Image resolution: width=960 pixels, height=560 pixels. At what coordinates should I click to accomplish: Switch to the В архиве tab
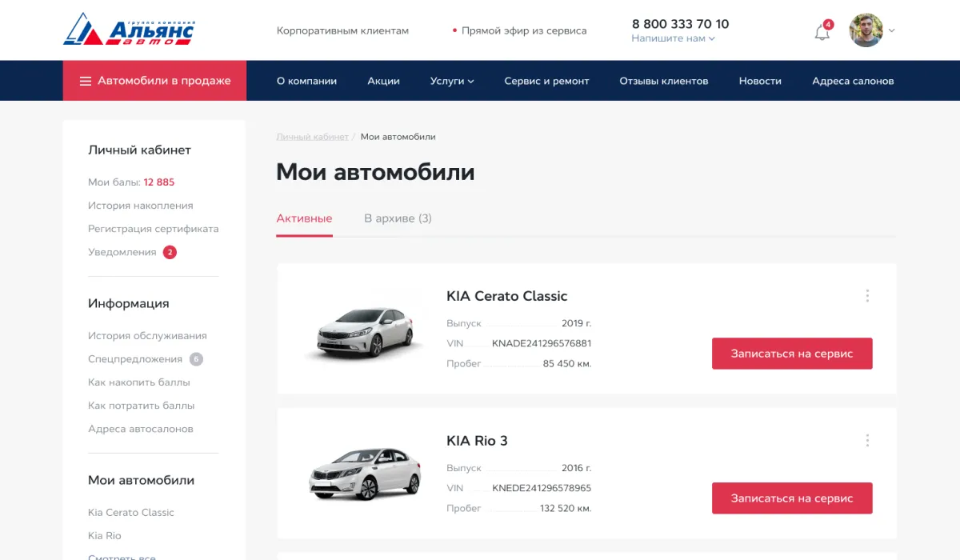398,218
